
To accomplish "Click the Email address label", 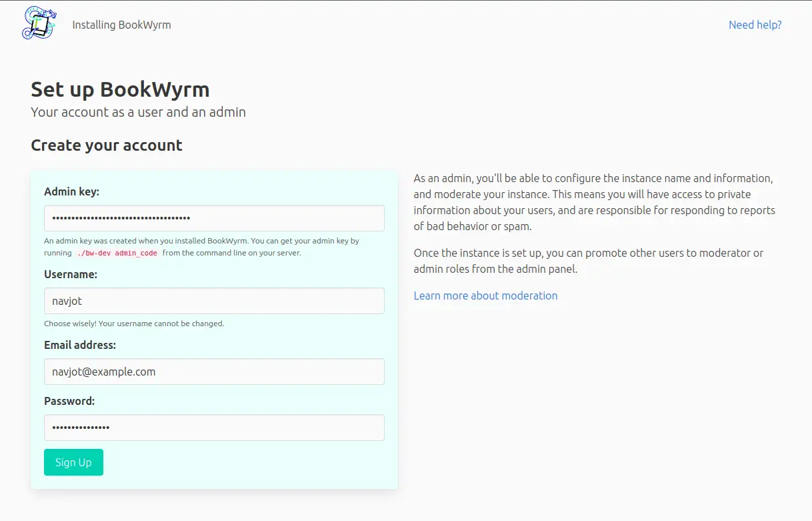I will point(80,345).
